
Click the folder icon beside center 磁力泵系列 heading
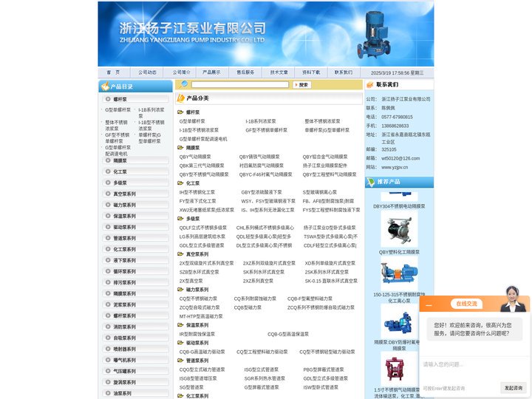coord(180,290)
